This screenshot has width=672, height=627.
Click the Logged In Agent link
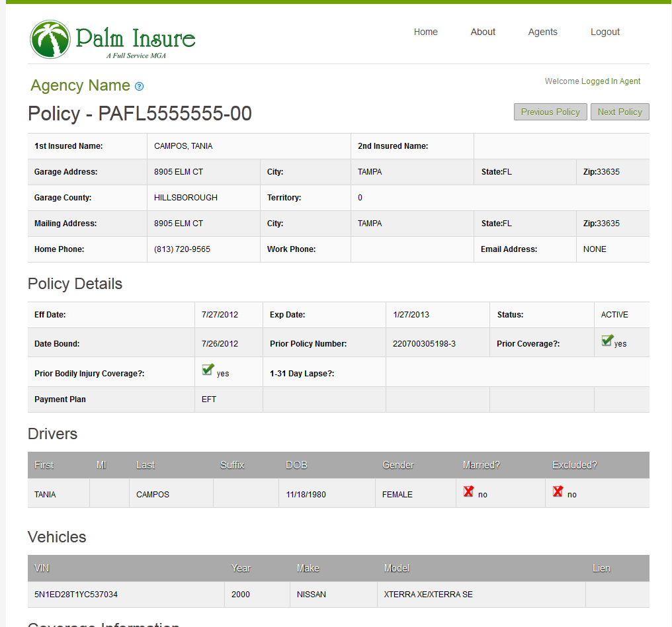click(x=610, y=81)
